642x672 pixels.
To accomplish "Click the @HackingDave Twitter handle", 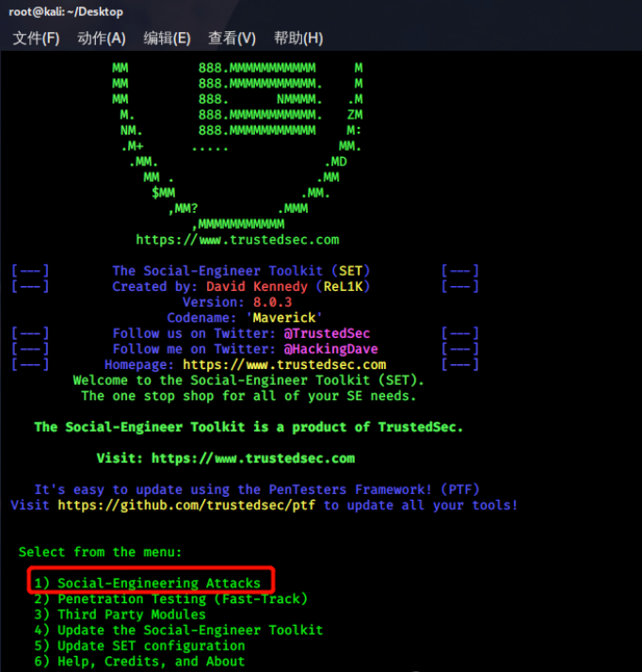I will 330,349.
